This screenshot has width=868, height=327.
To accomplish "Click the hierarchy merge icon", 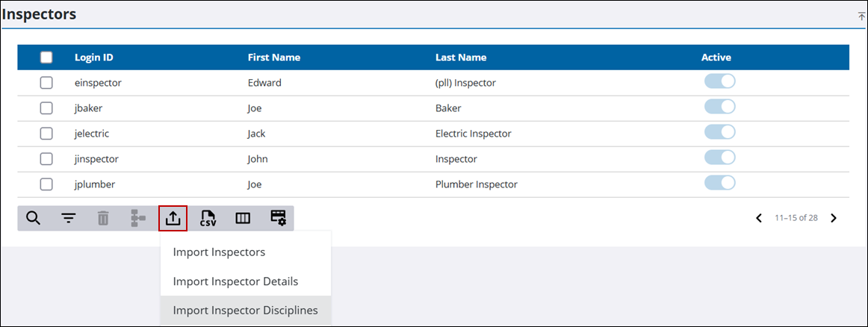I will click(x=138, y=218).
